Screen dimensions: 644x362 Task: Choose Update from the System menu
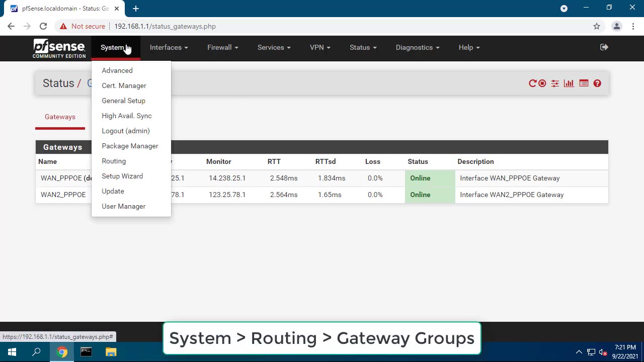tap(113, 191)
